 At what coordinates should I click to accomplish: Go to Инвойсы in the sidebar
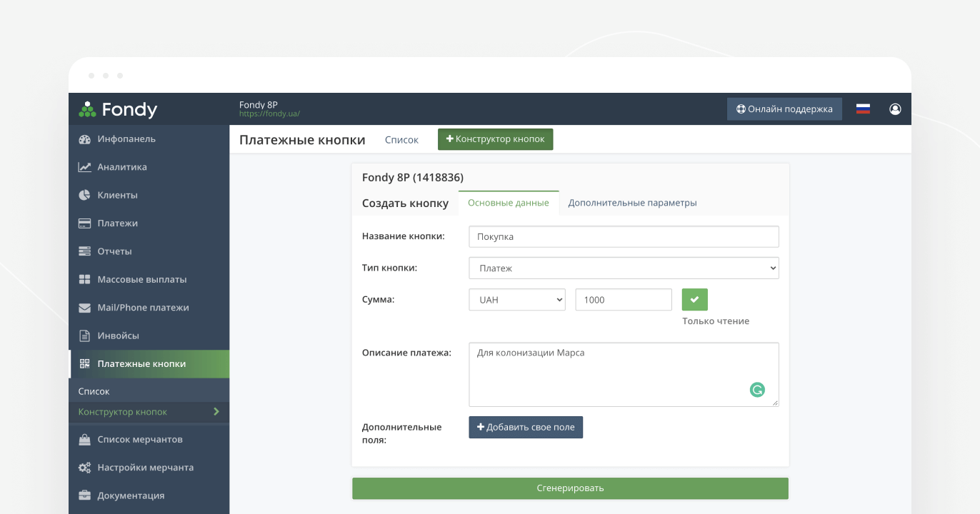pos(149,336)
